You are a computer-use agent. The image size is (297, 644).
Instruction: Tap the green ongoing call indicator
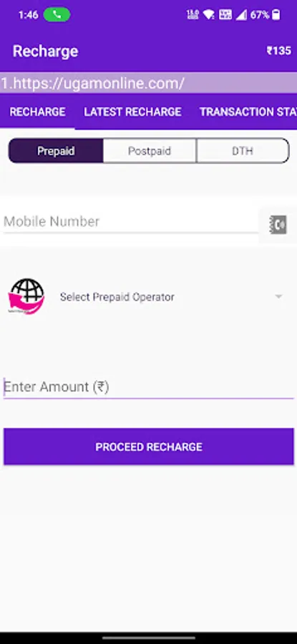click(57, 15)
